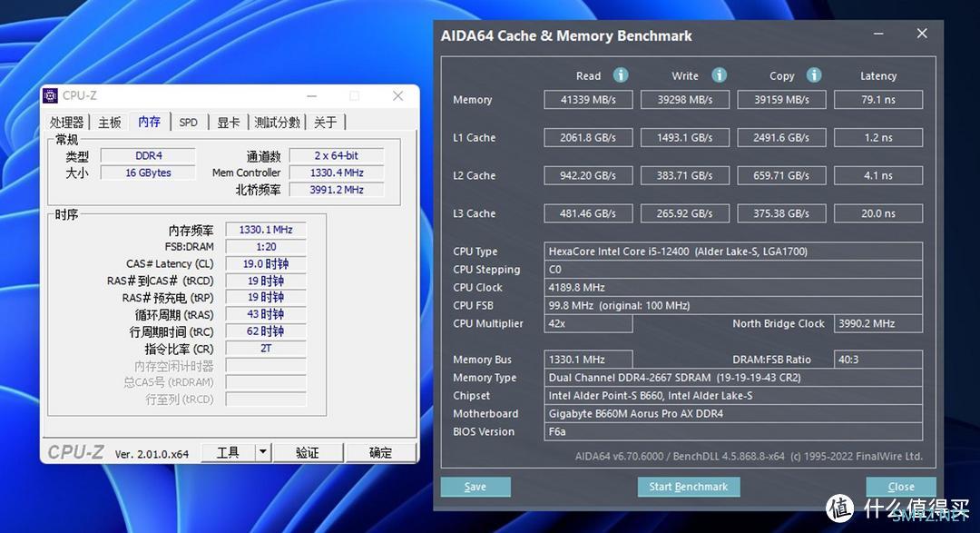
Task: Click the L2 Cache latency 4.1 ns
Action: (878, 176)
